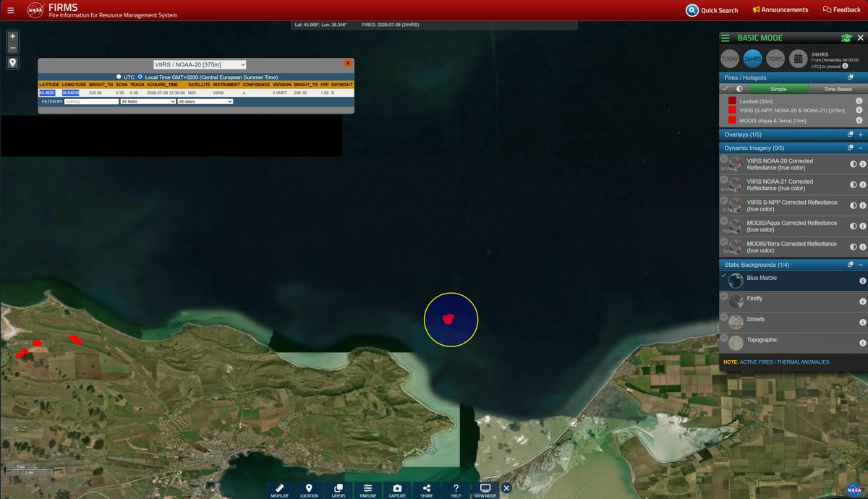Open the Feedback link
The width and height of the screenshot is (868, 499).
pos(842,10)
